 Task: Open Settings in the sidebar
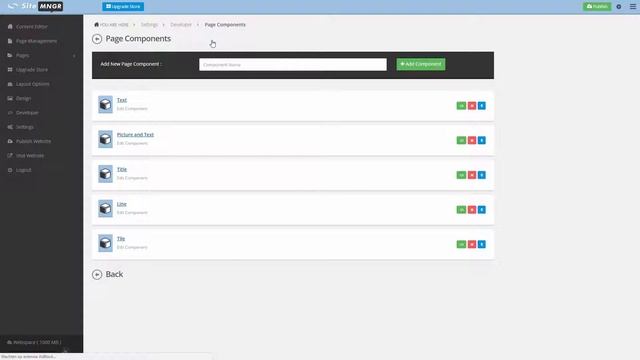[x=24, y=127]
